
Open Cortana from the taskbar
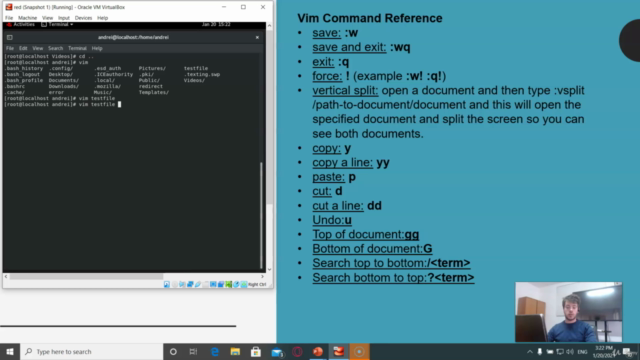(173, 351)
